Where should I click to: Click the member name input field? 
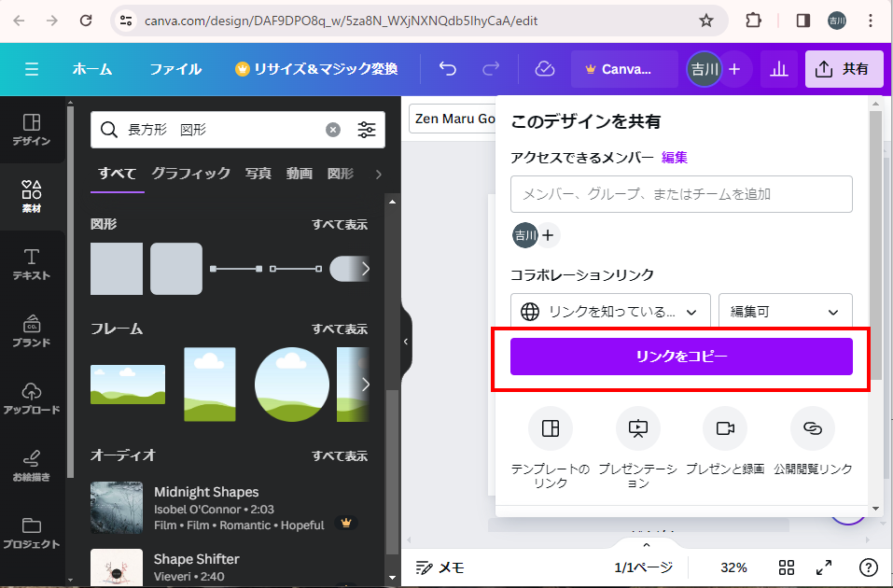pos(681,194)
